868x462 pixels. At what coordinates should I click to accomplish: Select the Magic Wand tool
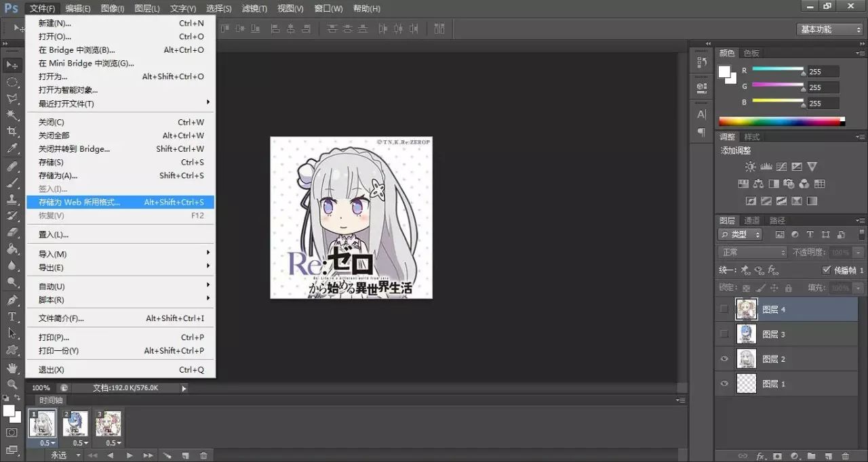point(12,114)
